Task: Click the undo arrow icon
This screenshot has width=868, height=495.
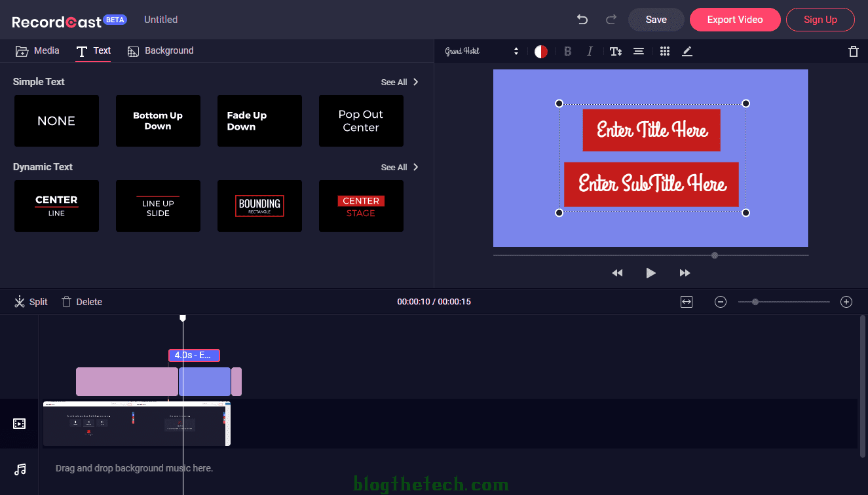Action: 582,20
